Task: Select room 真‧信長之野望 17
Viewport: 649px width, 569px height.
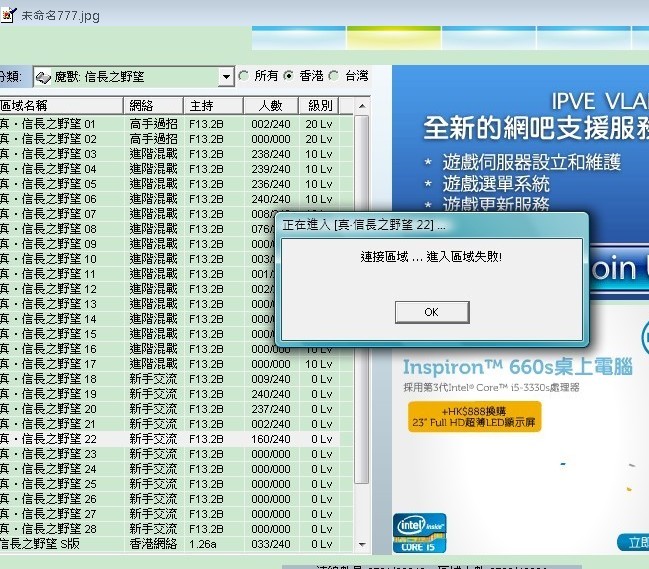Action: [170, 364]
